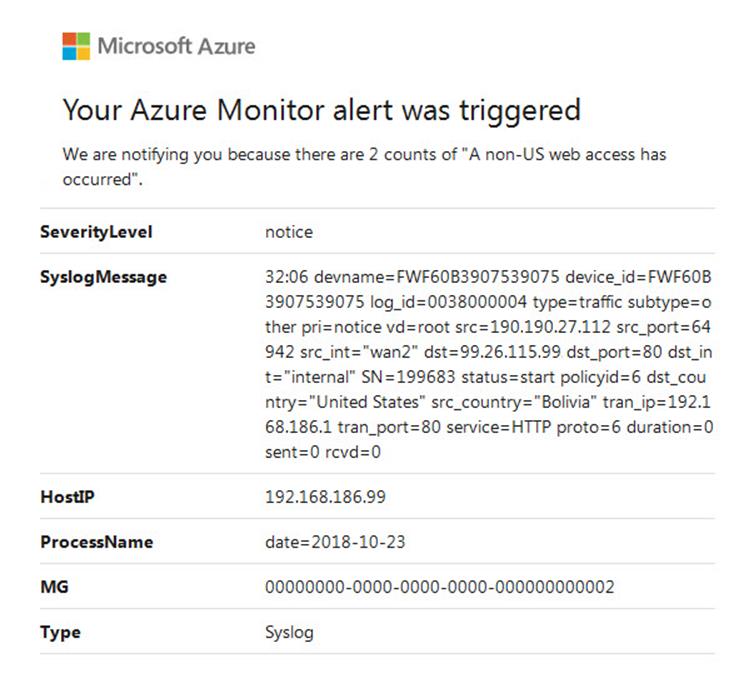
Task: Click the Microsoft Azure brand name text
Action: (x=176, y=46)
